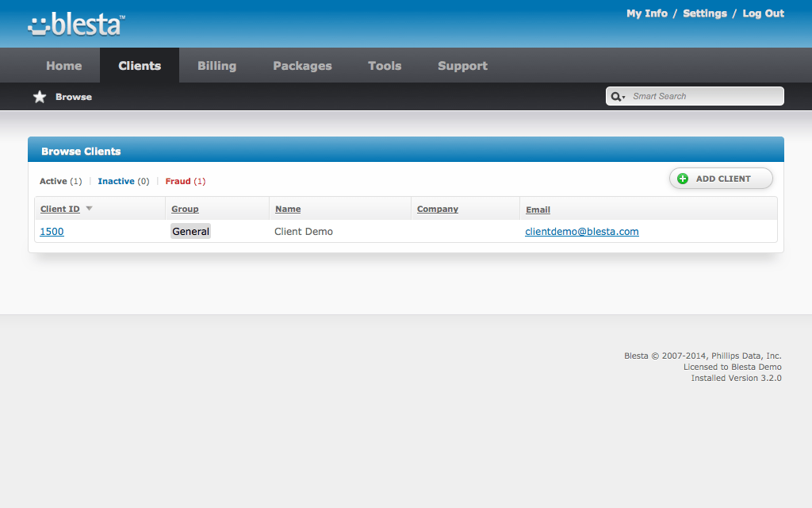Type in the Smart Search field
Viewport: 812px width, 508px height.
click(x=704, y=96)
